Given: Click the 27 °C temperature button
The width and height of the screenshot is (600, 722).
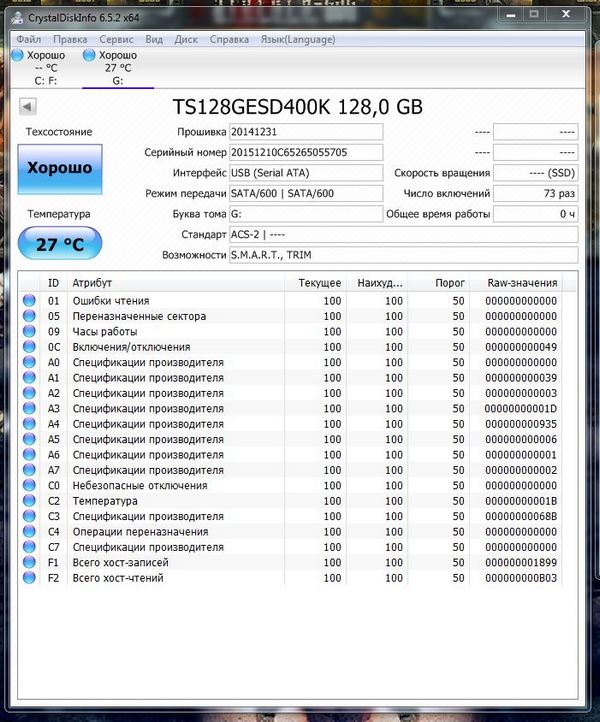Looking at the screenshot, I should [59, 243].
